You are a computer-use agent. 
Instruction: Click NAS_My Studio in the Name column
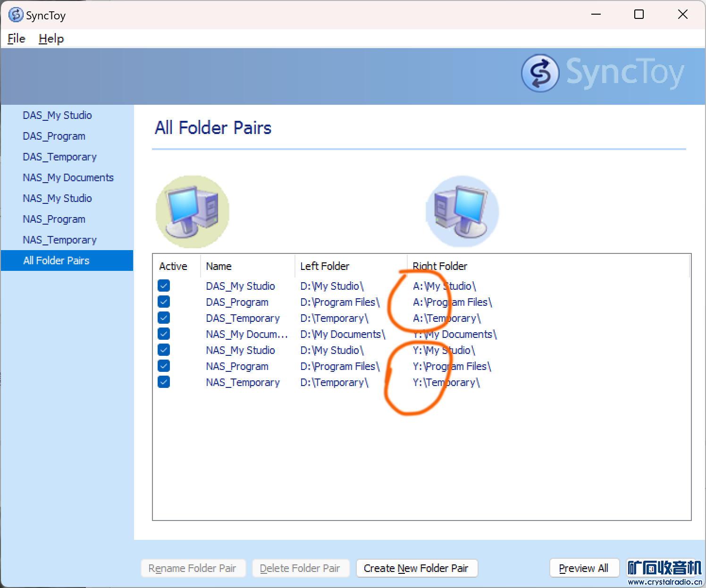coord(240,350)
